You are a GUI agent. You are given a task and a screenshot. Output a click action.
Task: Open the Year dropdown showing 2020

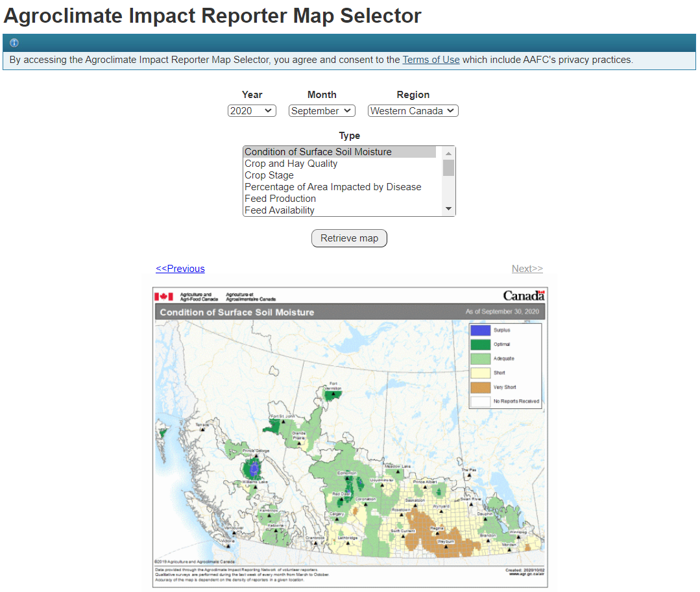click(x=252, y=111)
